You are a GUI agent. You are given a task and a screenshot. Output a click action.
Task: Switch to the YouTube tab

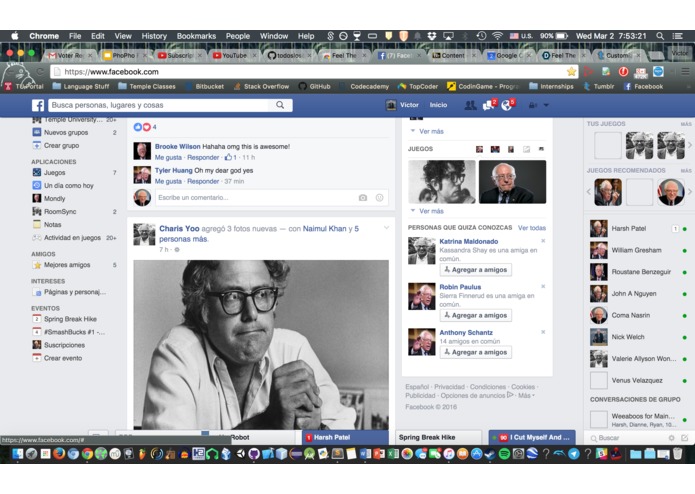[234, 55]
